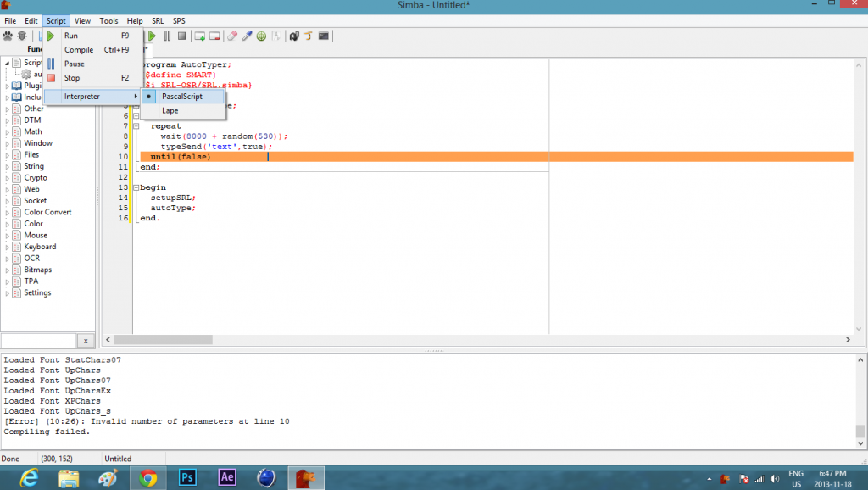Choose Compile from the Script menu
The width and height of the screenshot is (868, 490).
click(79, 50)
